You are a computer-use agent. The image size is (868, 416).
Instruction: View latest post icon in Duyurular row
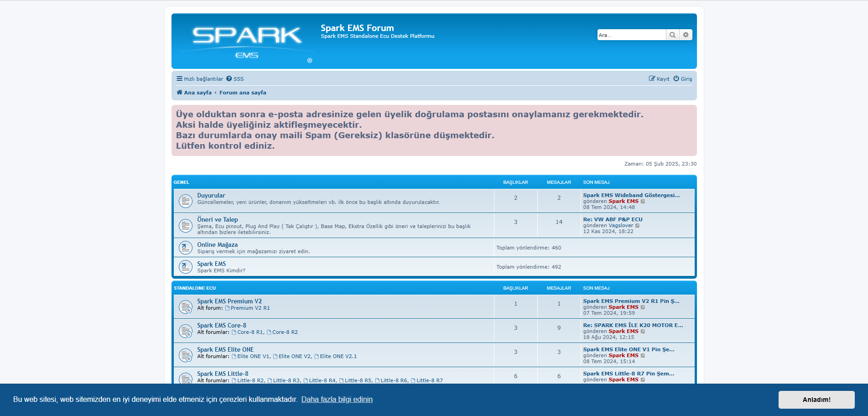[x=643, y=202]
